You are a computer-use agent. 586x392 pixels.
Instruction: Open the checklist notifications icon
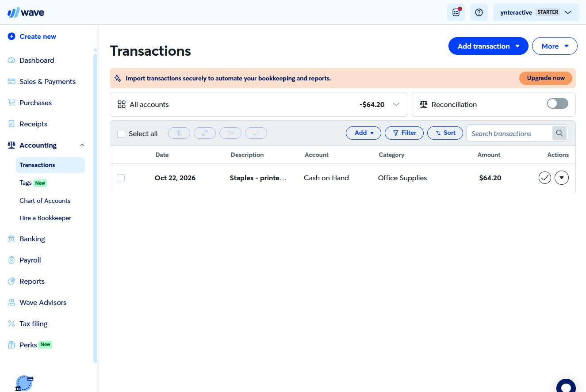click(x=456, y=12)
